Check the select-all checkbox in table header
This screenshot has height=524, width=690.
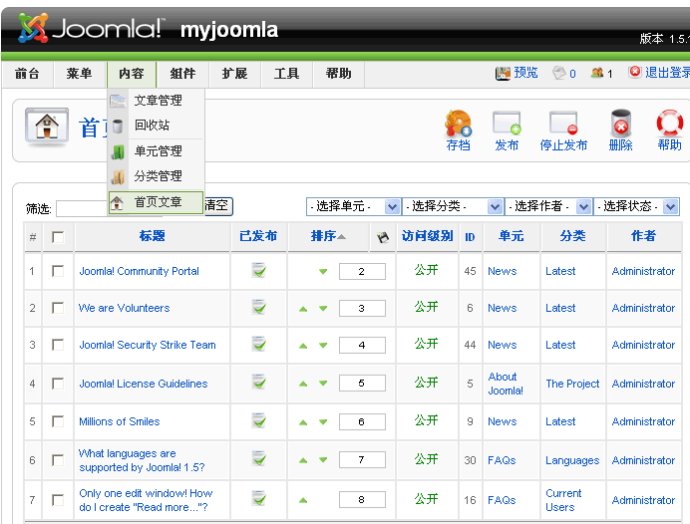58,237
